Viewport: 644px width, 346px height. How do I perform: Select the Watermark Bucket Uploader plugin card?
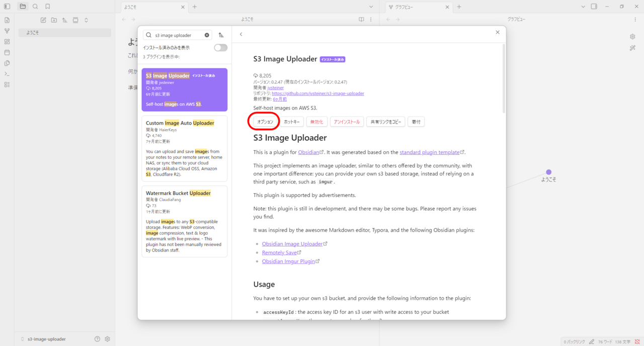[185, 222]
